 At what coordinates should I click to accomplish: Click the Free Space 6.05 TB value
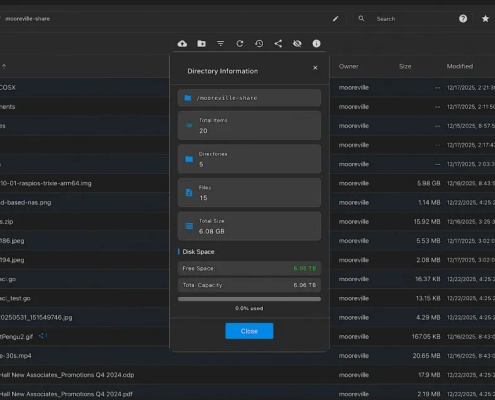pyautogui.click(x=305, y=268)
